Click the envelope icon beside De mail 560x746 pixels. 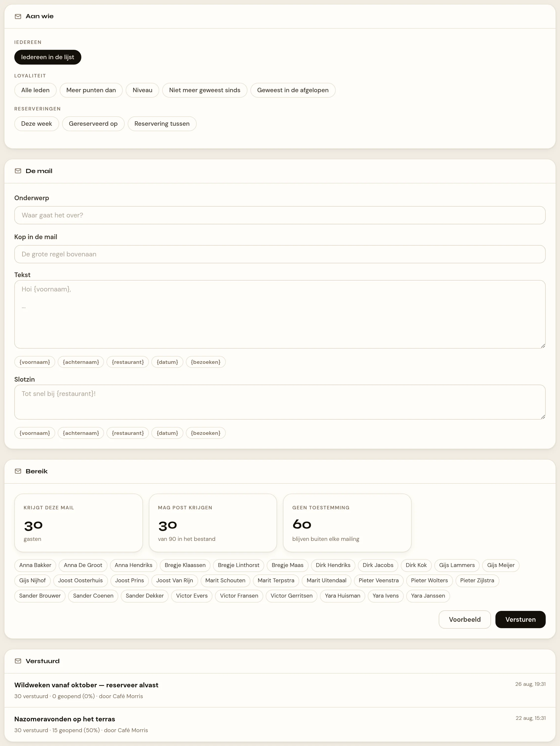point(18,171)
